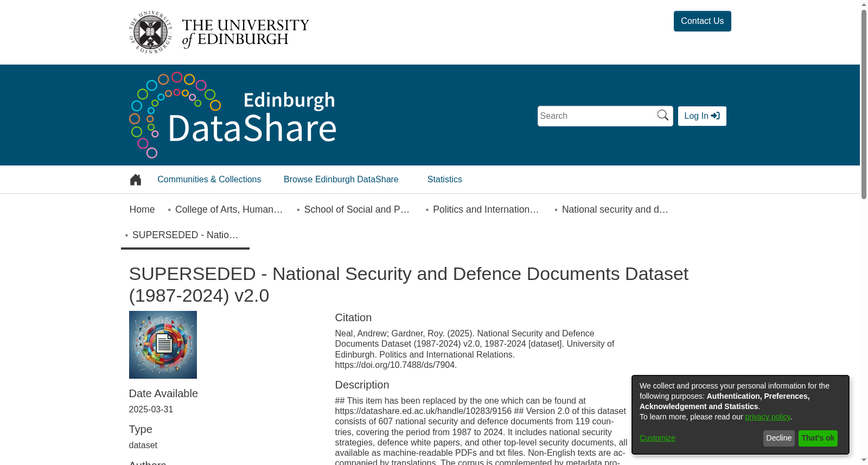Click the DOI text https://doi.org/10.7488/ds/7904
The height and width of the screenshot is (465, 868).
click(x=395, y=365)
